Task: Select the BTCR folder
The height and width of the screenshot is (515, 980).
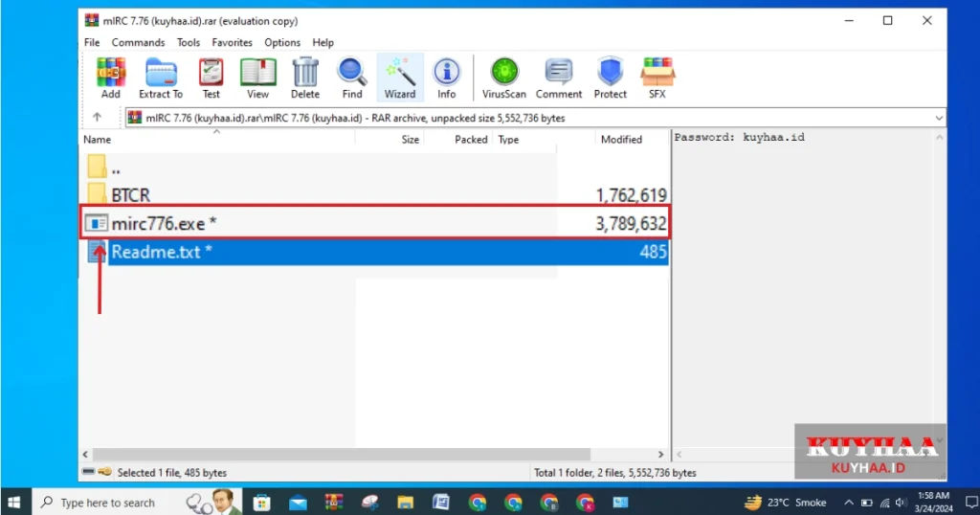Action: (x=374, y=195)
